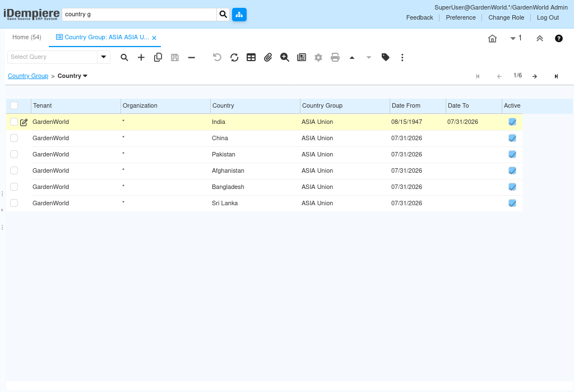Go to the next record arrow
This screenshot has height=392, width=574.
click(535, 76)
